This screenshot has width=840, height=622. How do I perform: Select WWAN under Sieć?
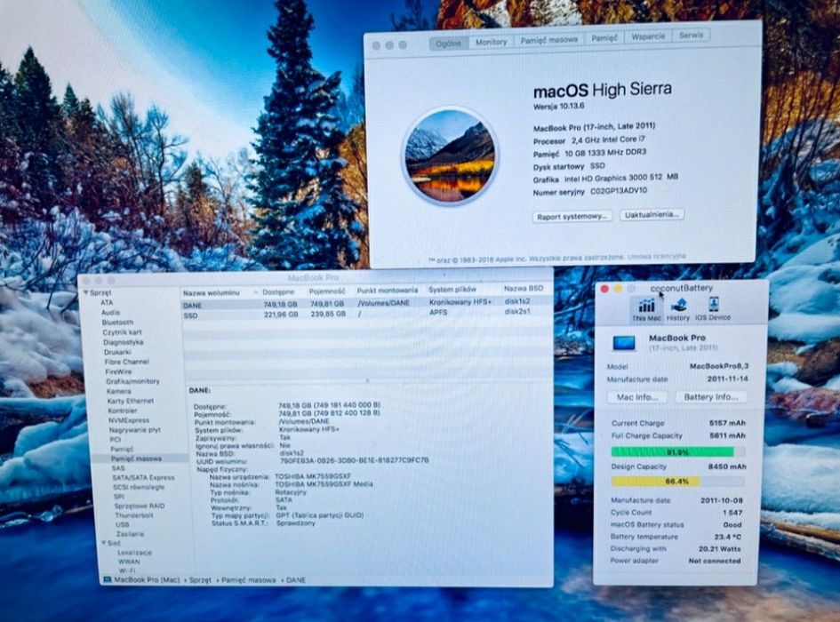tap(129, 562)
